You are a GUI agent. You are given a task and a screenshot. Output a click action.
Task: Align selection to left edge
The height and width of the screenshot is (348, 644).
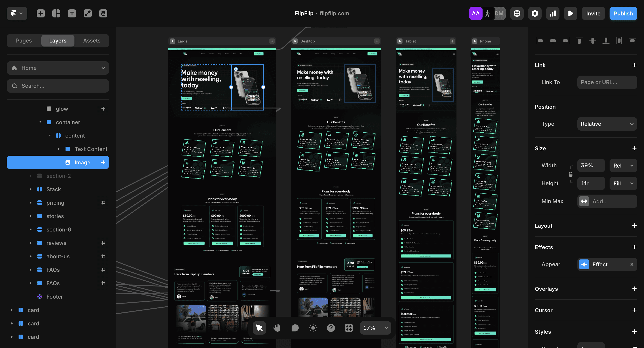[540, 40]
